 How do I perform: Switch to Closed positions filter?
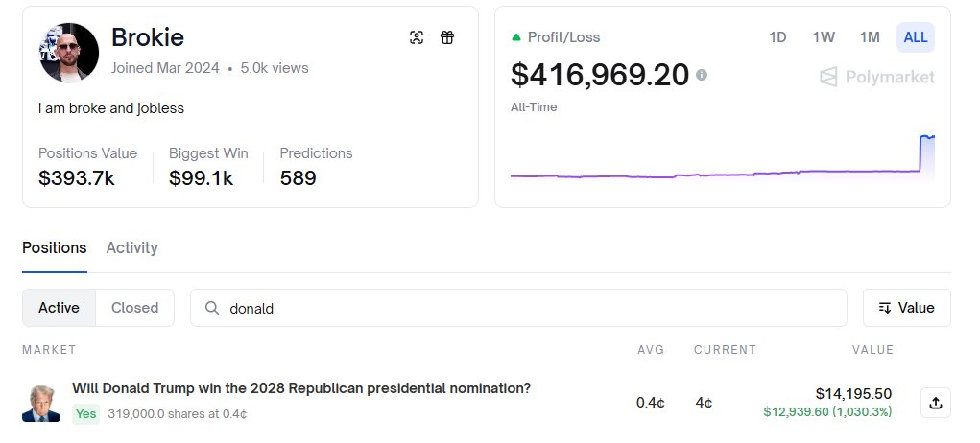point(134,308)
